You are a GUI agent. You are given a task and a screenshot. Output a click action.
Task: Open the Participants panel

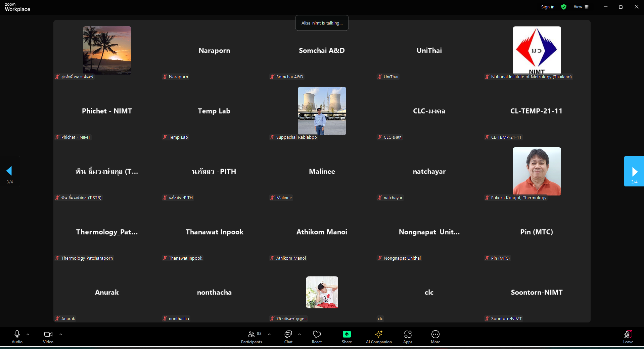click(251, 337)
